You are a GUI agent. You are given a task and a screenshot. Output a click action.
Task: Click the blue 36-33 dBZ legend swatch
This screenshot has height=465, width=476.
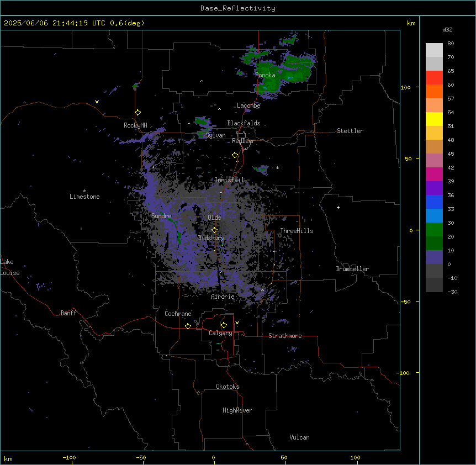point(434,202)
